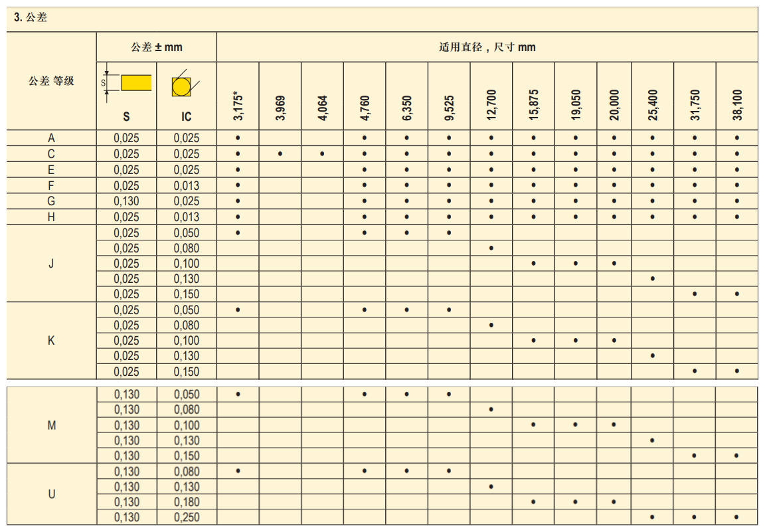Image resolution: width=765 pixels, height=532 pixels.
Task: Click the 38,100 diameter column header
Action: tap(736, 106)
